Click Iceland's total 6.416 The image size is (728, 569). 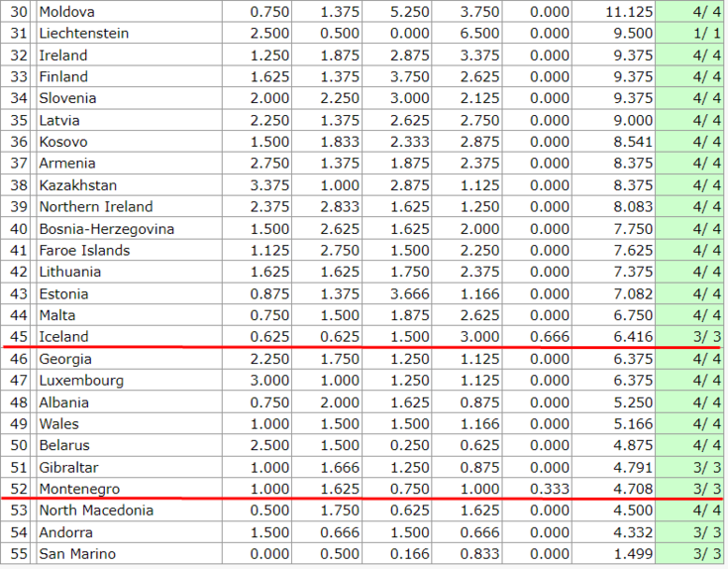633,337
